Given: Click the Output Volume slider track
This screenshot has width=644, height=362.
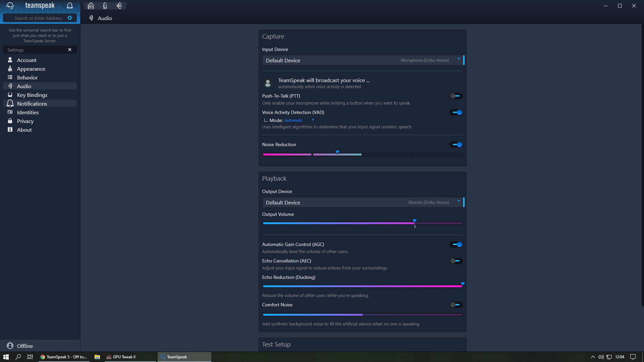Looking at the screenshot, I should 335,223.
